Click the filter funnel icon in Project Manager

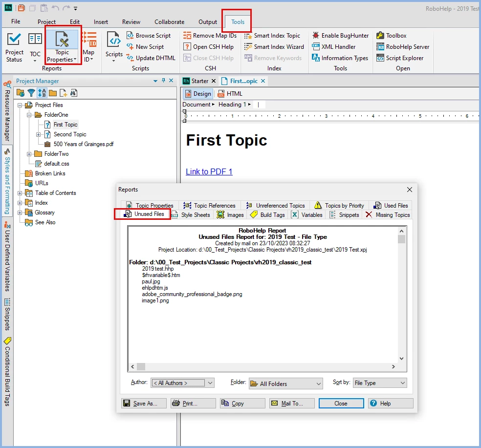[x=31, y=93]
